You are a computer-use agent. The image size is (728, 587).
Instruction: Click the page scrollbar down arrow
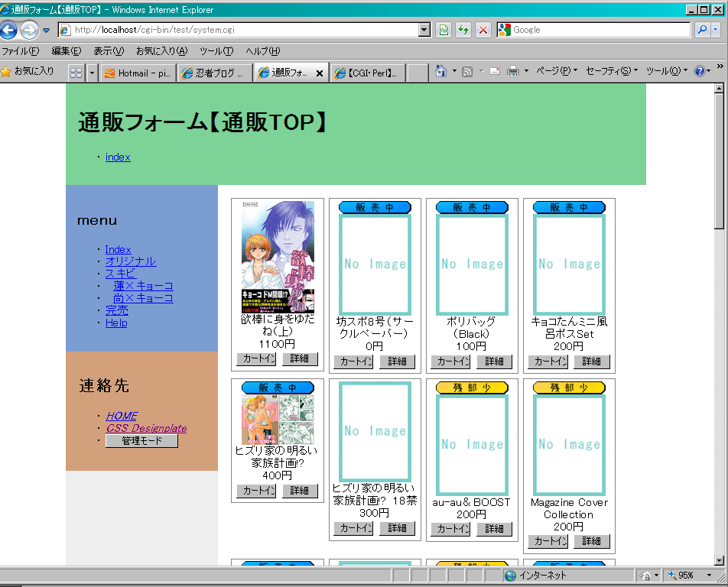719,560
